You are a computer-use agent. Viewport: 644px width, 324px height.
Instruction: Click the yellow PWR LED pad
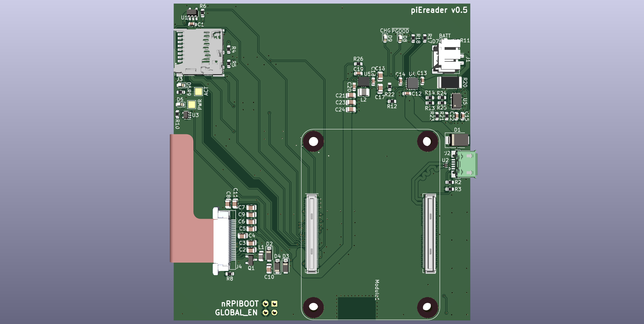pos(192,105)
